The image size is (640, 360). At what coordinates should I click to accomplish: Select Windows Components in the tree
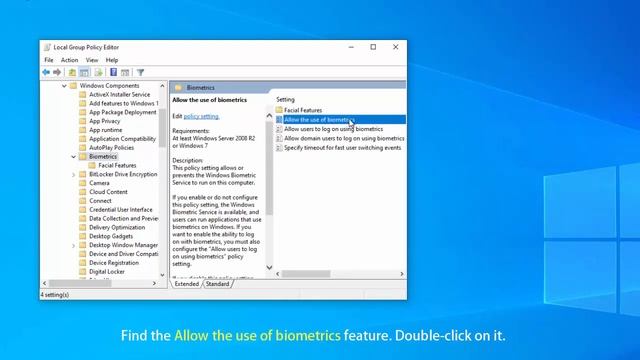pos(109,85)
